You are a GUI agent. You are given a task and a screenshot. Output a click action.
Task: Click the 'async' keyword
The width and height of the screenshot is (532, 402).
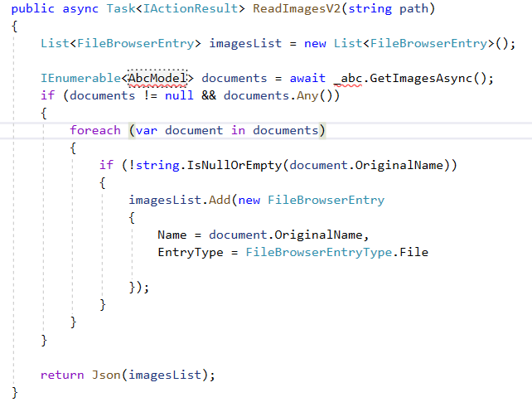tap(80, 9)
